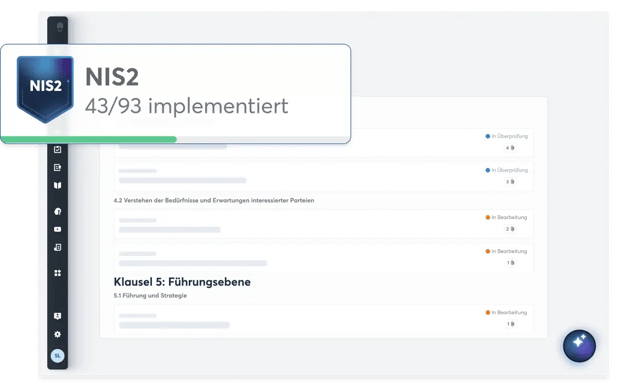Click the large NIS2 title
Image resolution: width=620 pixels, height=390 pixels.
tap(112, 77)
